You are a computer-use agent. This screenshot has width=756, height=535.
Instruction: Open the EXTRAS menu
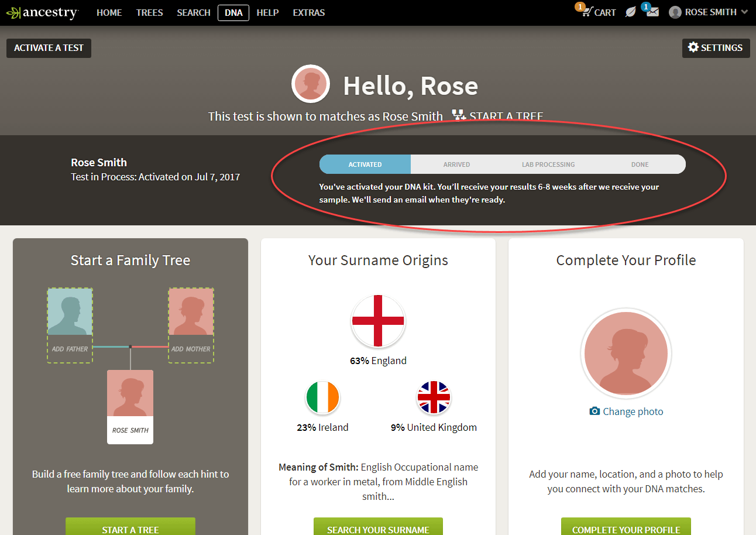tap(309, 12)
